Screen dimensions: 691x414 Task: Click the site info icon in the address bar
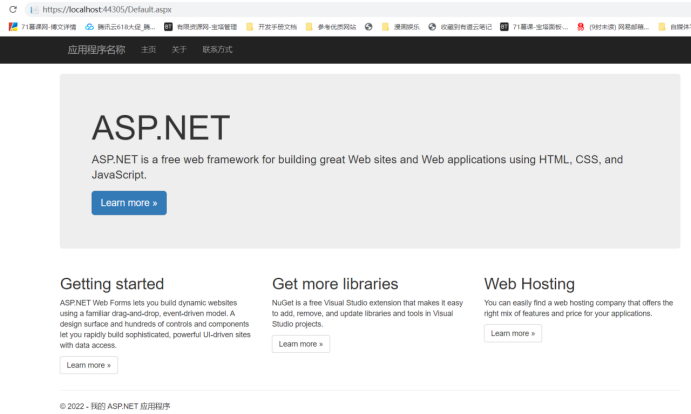click(34, 10)
